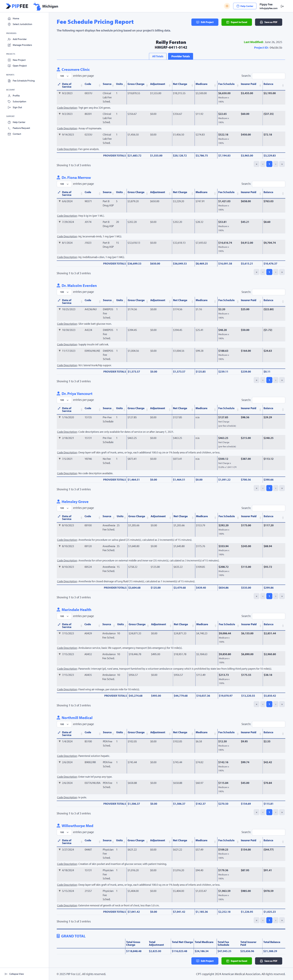Open entries-per-page dropdown for Dr. Malcolm Everden
Screen dimensions: 293x980
64,292
